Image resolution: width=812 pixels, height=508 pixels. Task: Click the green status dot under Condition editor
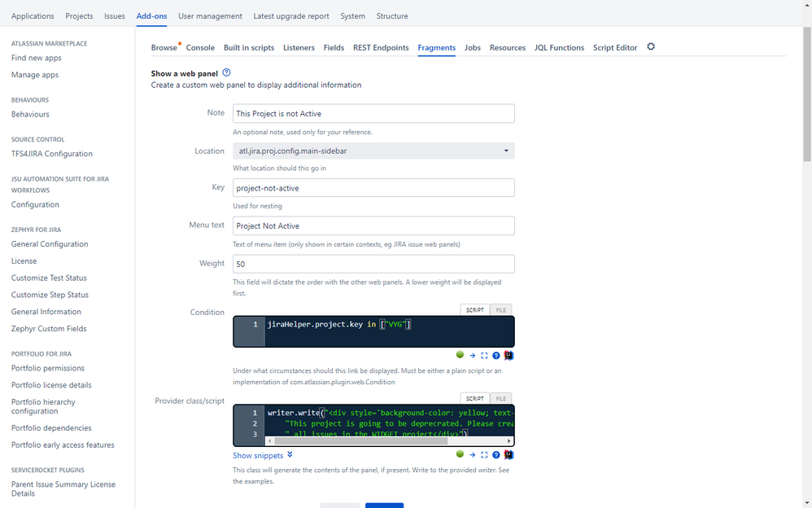460,355
